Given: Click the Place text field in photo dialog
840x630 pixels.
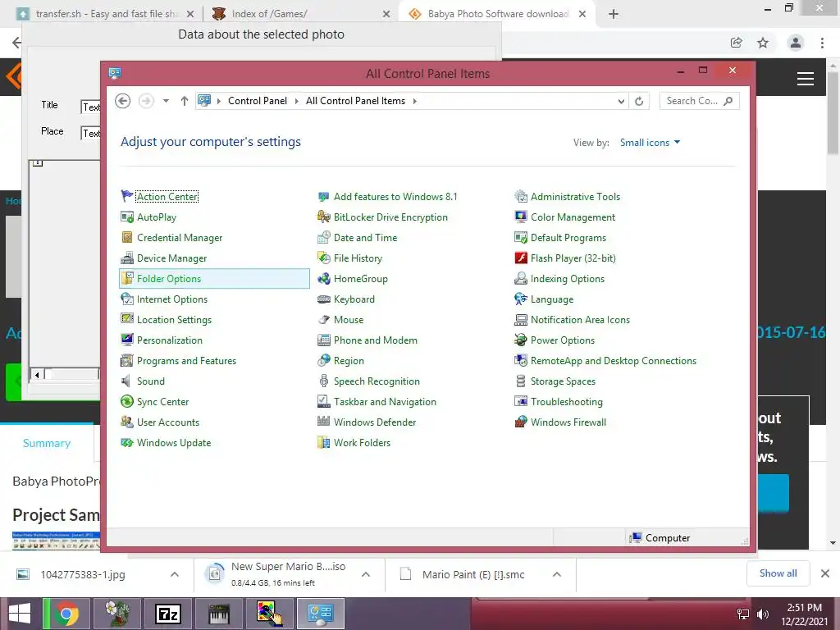Looking at the screenshot, I should click(x=90, y=133).
